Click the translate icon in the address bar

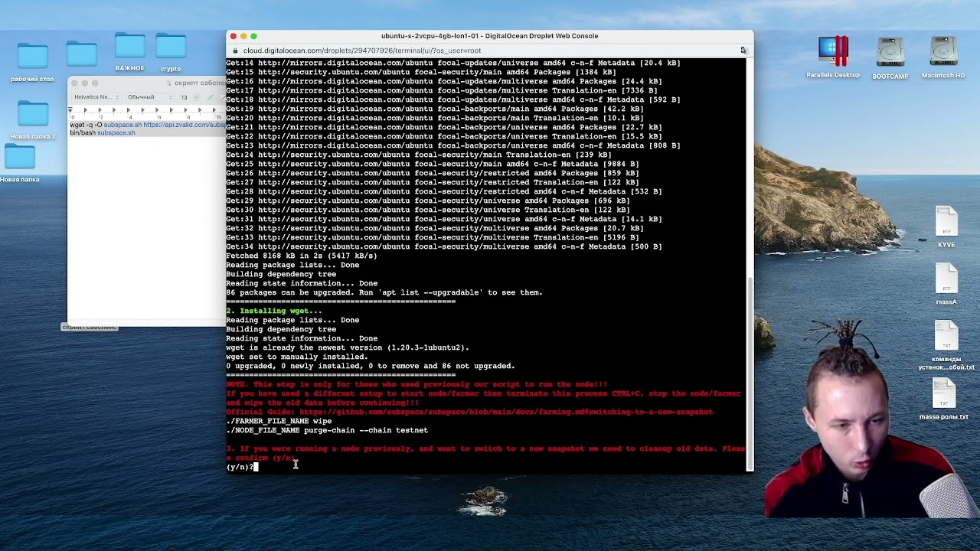click(743, 51)
